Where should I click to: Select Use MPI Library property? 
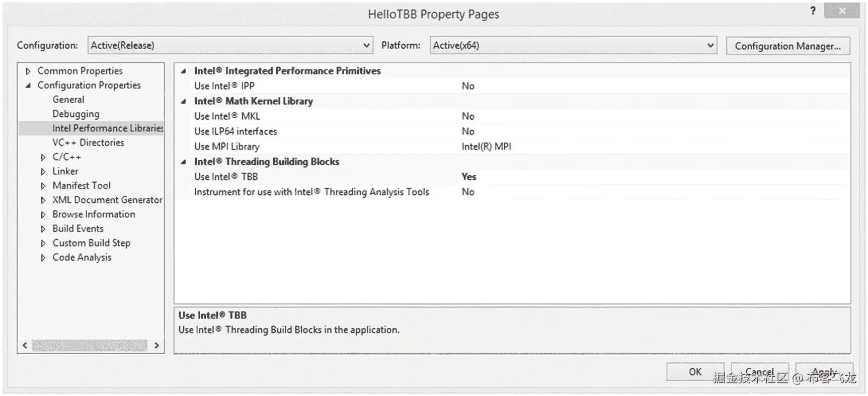point(227,146)
